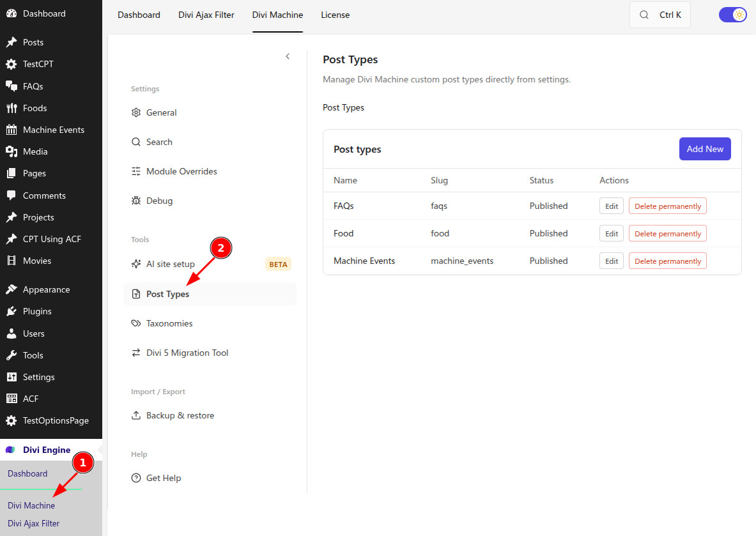Click the ACF table icon

(x=11, y=399)
